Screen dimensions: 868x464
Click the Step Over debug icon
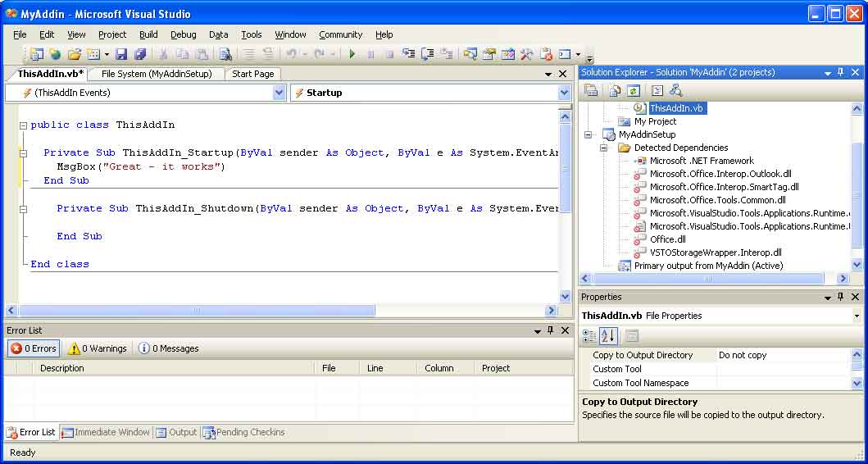tap(427, 54)
